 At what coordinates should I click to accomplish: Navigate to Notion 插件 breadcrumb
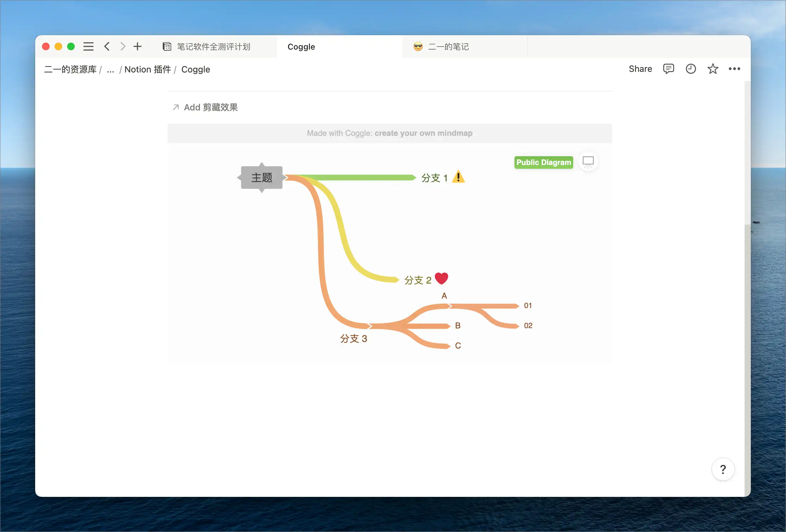pos(148,70)
